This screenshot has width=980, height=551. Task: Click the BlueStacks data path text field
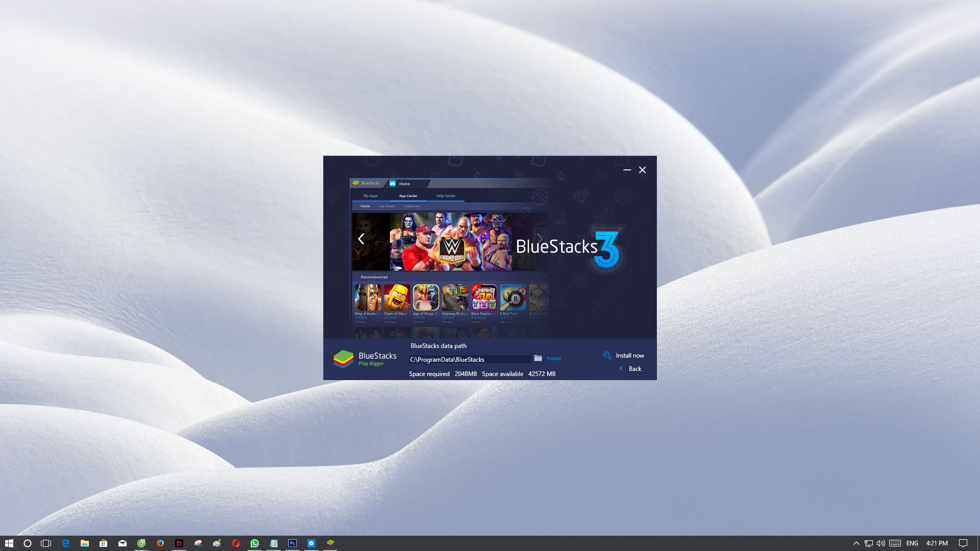(x=470, y=360)
